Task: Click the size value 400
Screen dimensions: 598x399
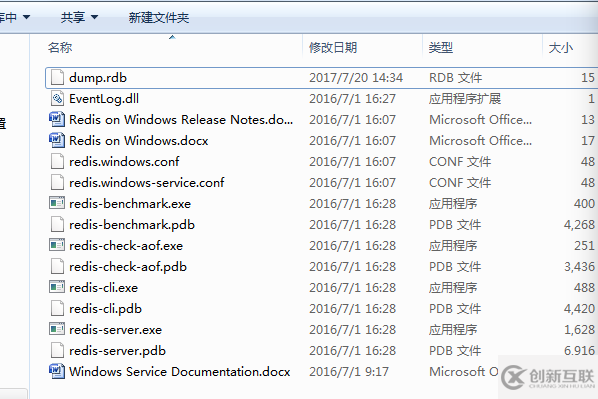Action: point(584,204)
